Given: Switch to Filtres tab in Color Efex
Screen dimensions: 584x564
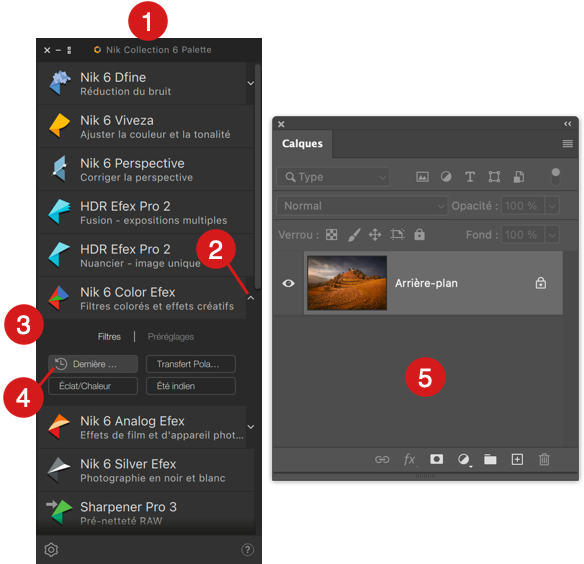Looking at the screenshot, I should tap(109, 337).
